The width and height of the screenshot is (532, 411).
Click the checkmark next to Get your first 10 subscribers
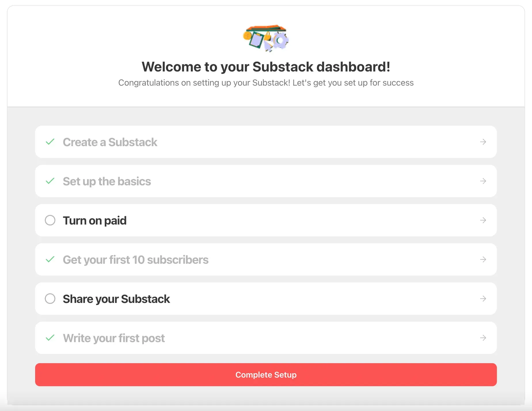pyautogui.click(x=50, y=259)
